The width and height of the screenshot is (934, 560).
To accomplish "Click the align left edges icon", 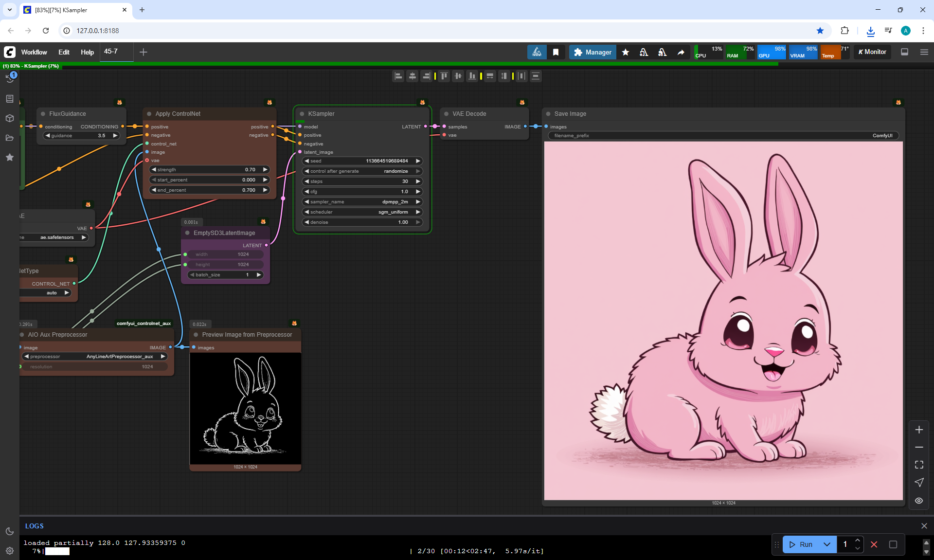I will [398, 76].
